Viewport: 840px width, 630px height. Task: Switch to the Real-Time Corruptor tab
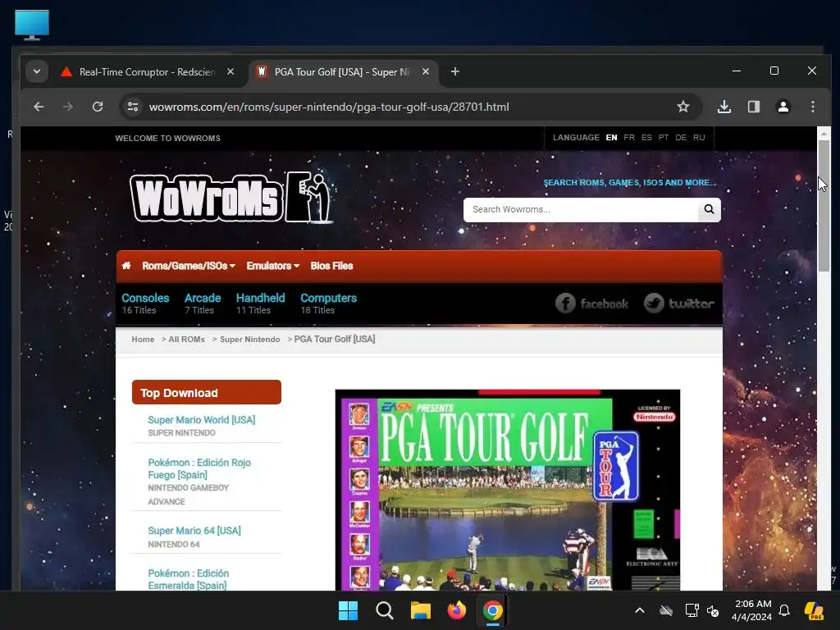click(147, 72)
